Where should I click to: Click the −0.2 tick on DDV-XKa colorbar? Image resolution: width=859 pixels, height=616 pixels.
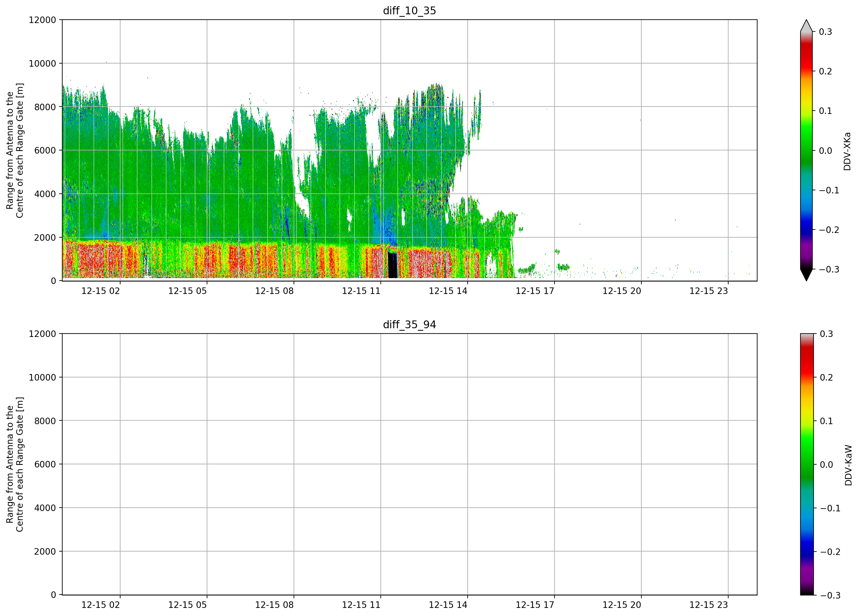click(829, 230)
